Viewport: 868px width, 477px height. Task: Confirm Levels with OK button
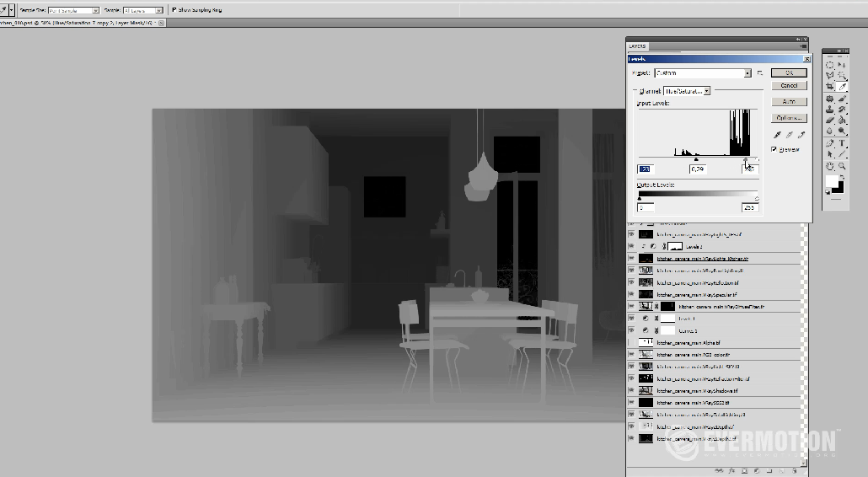click(789, 72)
